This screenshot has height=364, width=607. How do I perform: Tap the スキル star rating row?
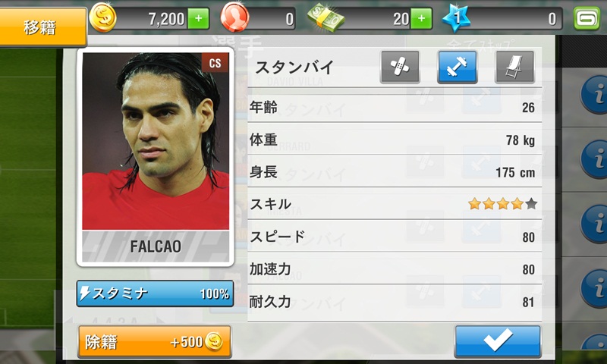(x=395, y=203)
